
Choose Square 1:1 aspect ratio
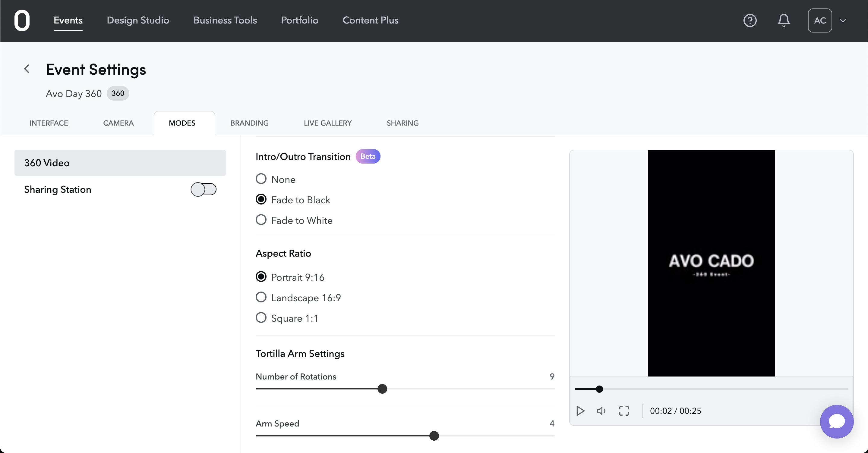(261, 318)
